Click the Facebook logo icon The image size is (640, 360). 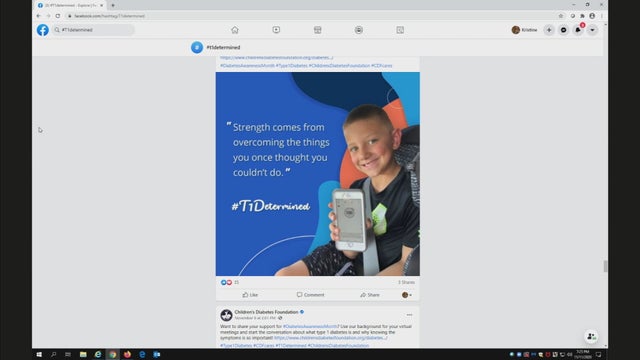pyautogui.click(x=43, y=30)
